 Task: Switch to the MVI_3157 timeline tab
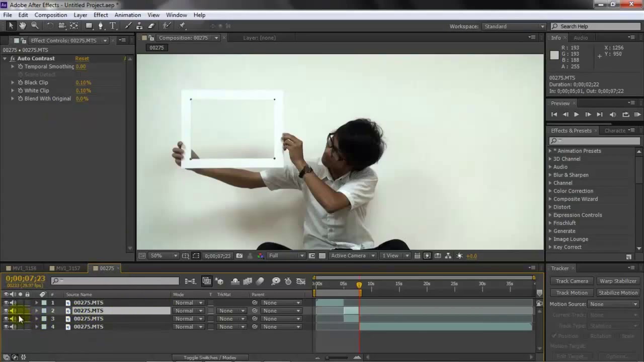pyautogui.click(x=68, y=268)
